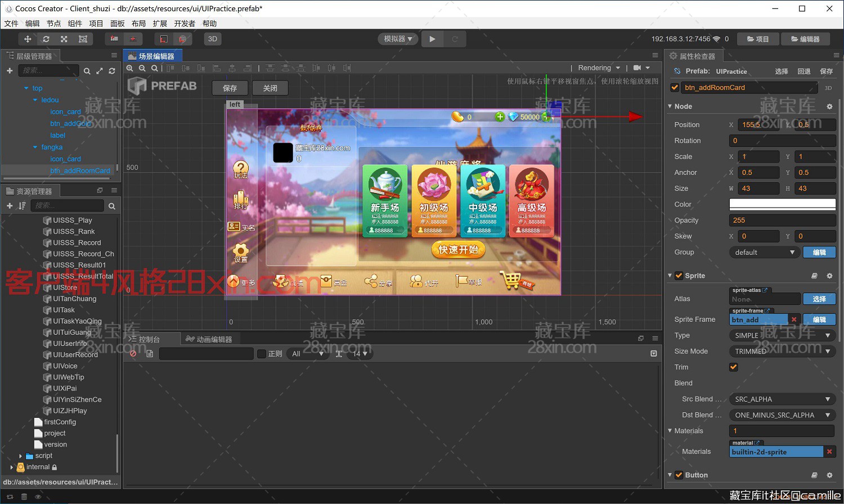Collapse the ledou node in hierarchy
Screen dimensions: 844x504
[x=35, y=100]
